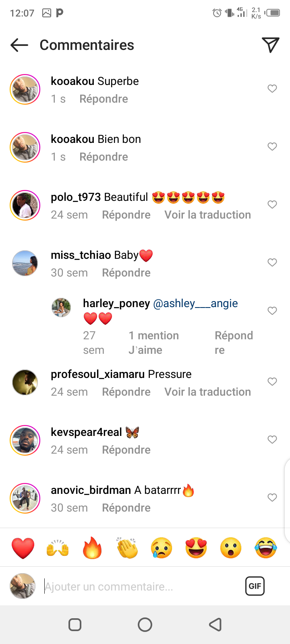Open the @ashley___angie mention
This screenshot has width=290, height=644.
click(x=195, y=303)
